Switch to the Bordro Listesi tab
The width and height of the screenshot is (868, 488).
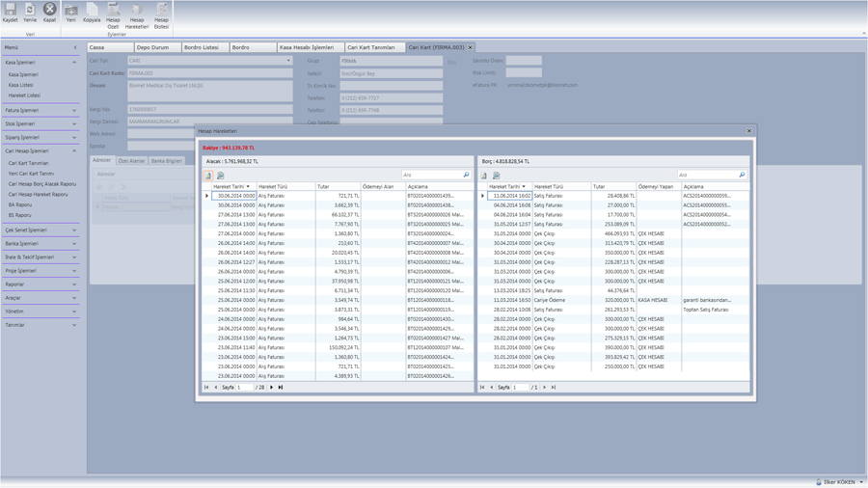(202, 47)
